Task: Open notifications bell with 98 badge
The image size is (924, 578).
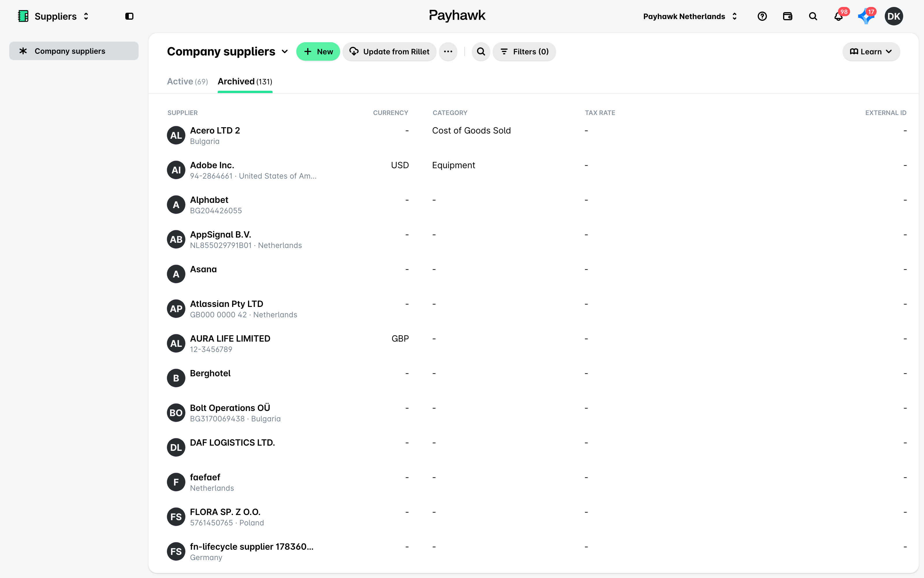Action: (839, 16)
